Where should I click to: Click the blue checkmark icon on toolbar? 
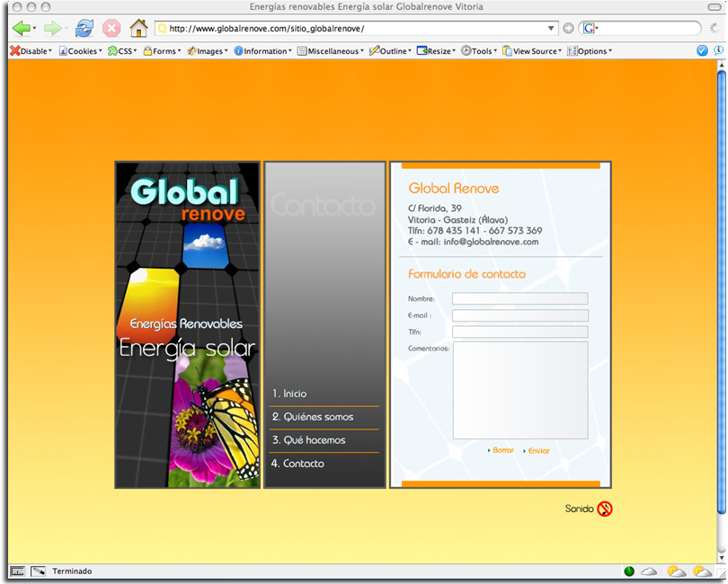coord(702,50)
